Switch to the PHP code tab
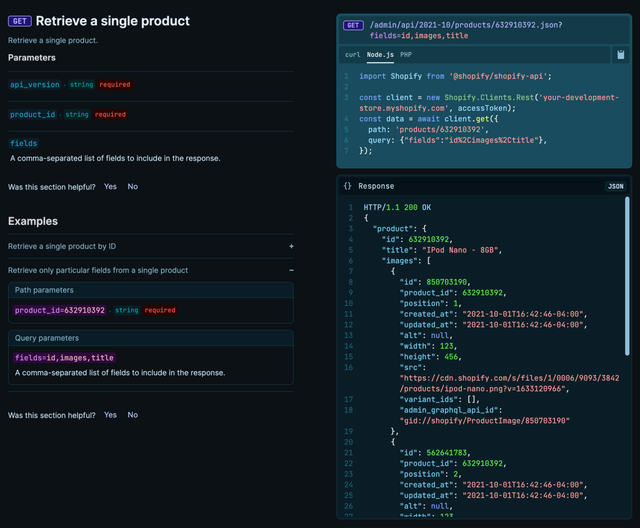 [x=406, y=55]
